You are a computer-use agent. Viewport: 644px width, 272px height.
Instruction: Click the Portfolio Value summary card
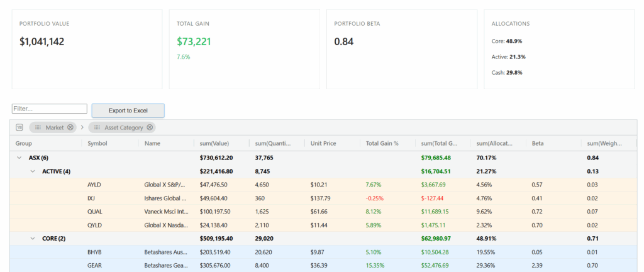[87, 49]
